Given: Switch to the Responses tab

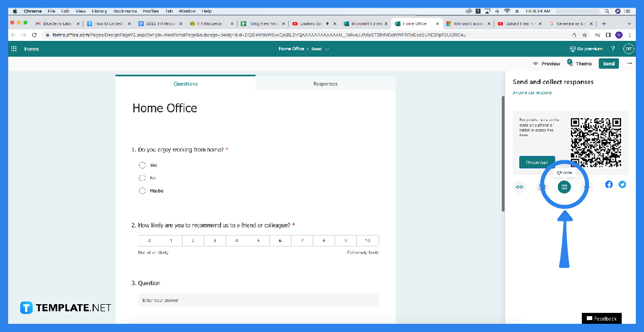Looking at the screenshot, I should click(325, 83).
